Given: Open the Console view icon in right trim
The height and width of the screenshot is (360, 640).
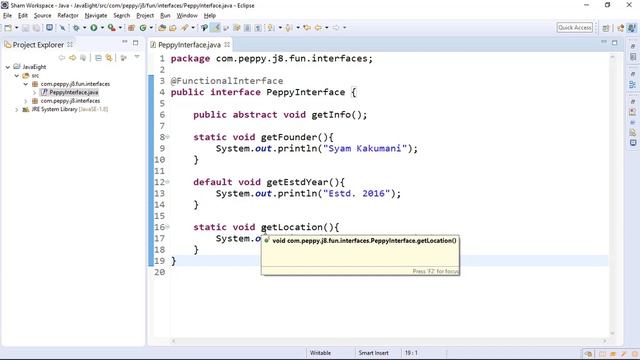Looking at the screenshot, I should (x=633, y=143).
